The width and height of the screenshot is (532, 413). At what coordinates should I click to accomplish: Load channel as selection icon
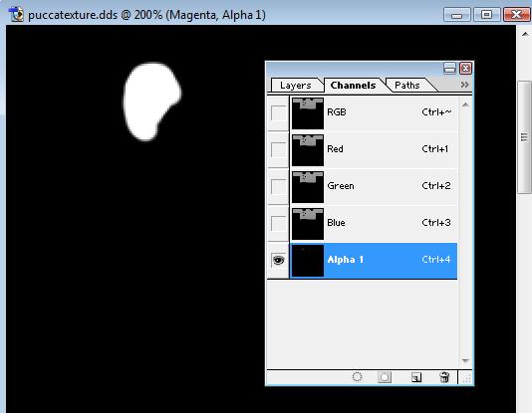click(357, 377)
